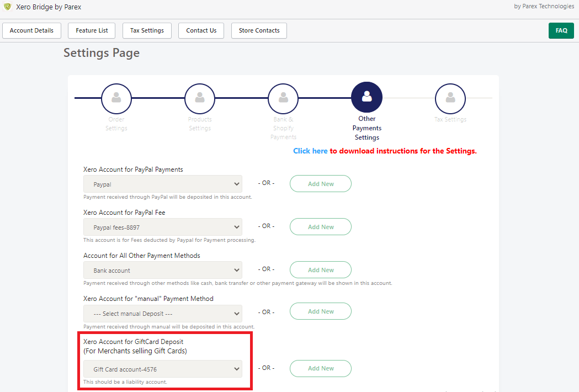Viewport: 579px width, 392px height.
Task: Open the Store Contacts page
Action: [x=258, y=30]
